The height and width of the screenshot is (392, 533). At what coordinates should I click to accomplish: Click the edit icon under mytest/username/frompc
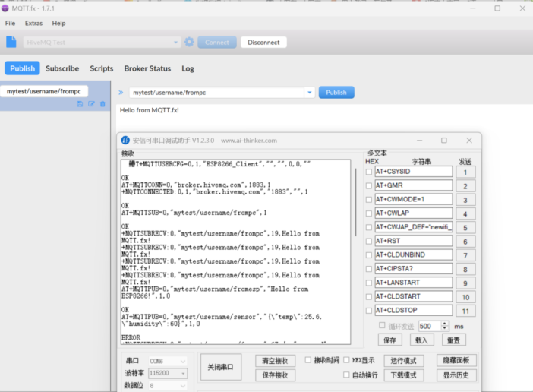pos(91,104)
